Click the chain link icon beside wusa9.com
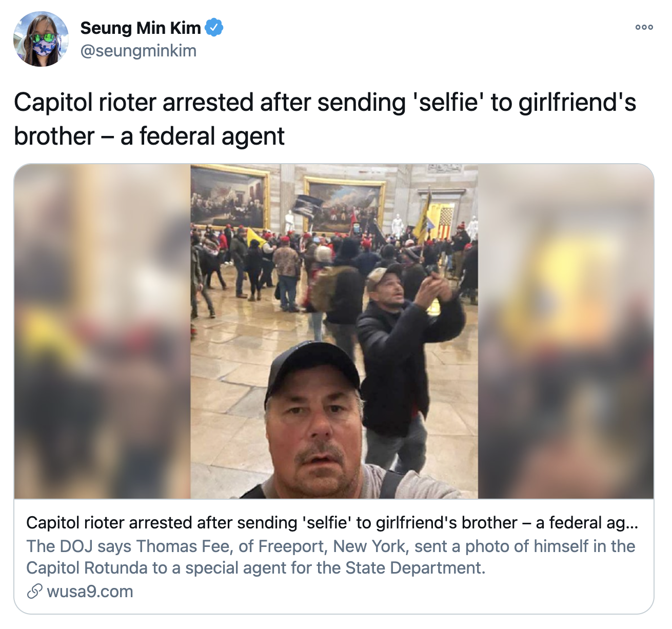 coord(34,592)
